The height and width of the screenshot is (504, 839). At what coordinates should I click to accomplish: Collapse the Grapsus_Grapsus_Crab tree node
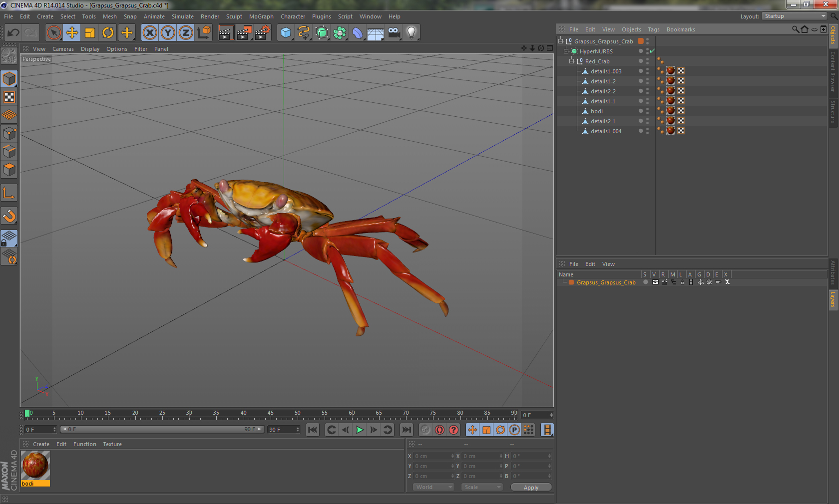click(561, 41)
